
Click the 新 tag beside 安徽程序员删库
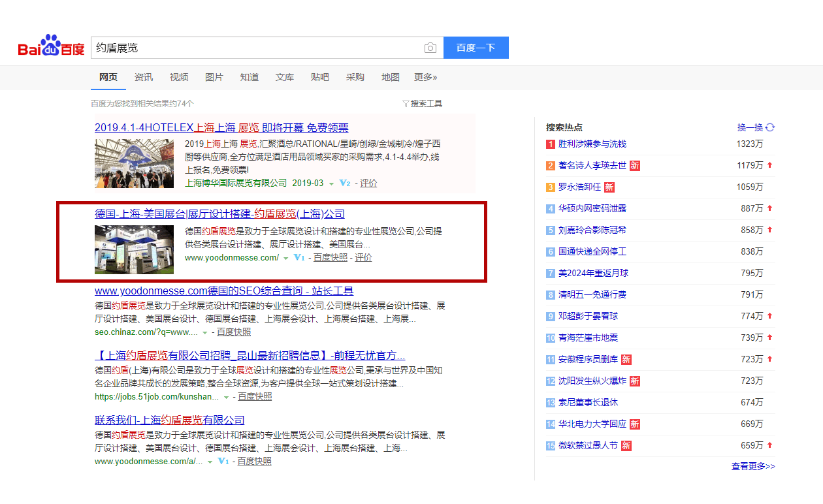[x=626, y=360]
